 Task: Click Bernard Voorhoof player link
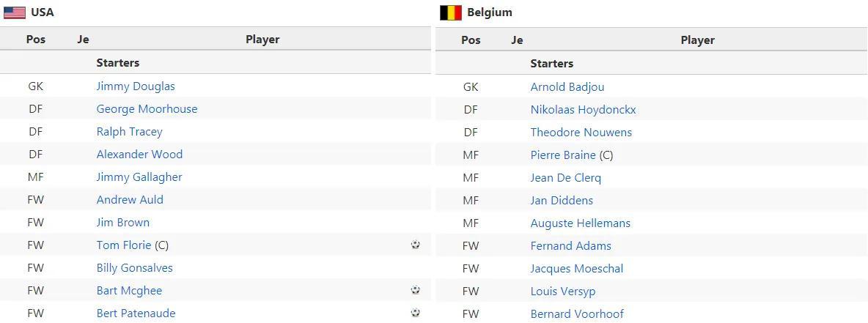click(x=577, y=314)
